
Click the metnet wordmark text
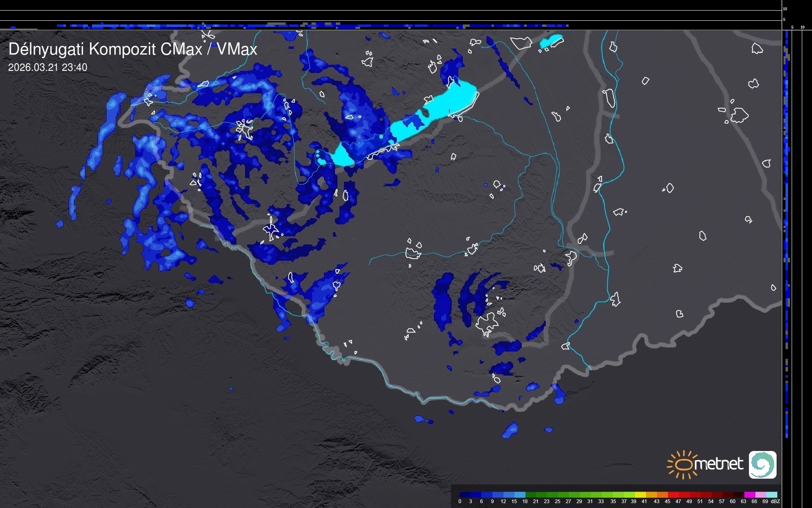719,464
